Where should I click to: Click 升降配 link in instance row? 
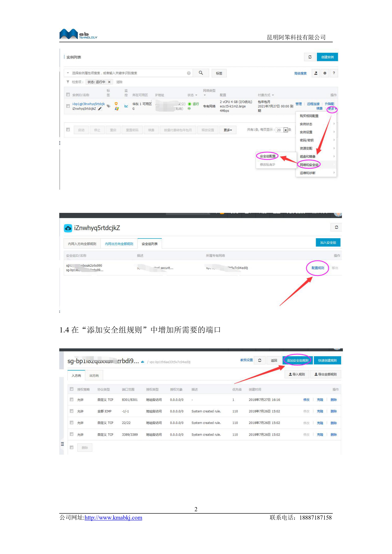[x=329, y=104]
